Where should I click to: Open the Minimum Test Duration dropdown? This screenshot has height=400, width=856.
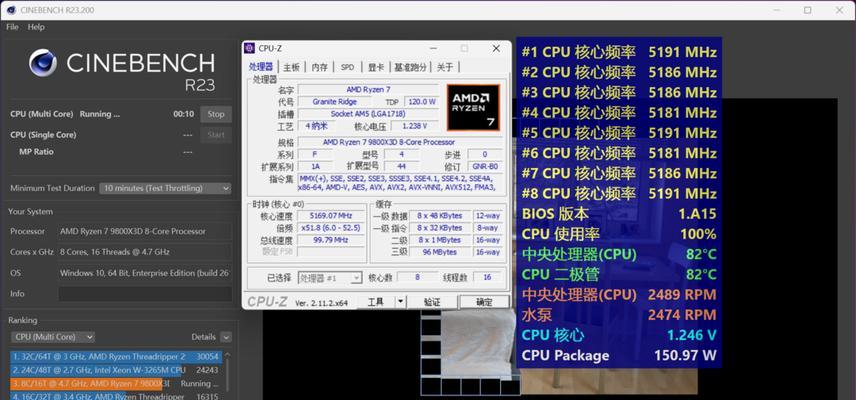(x=165, y=188)
